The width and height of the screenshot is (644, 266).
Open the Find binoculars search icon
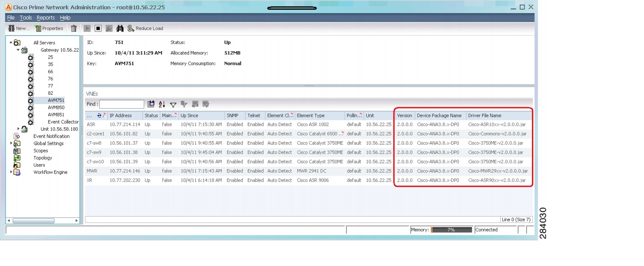pos(120,28)
